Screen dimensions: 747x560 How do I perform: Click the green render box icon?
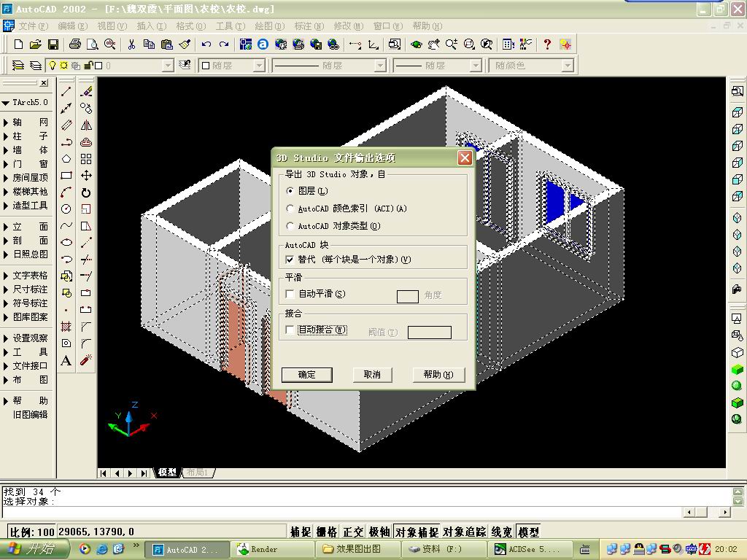tap(737, 369)
